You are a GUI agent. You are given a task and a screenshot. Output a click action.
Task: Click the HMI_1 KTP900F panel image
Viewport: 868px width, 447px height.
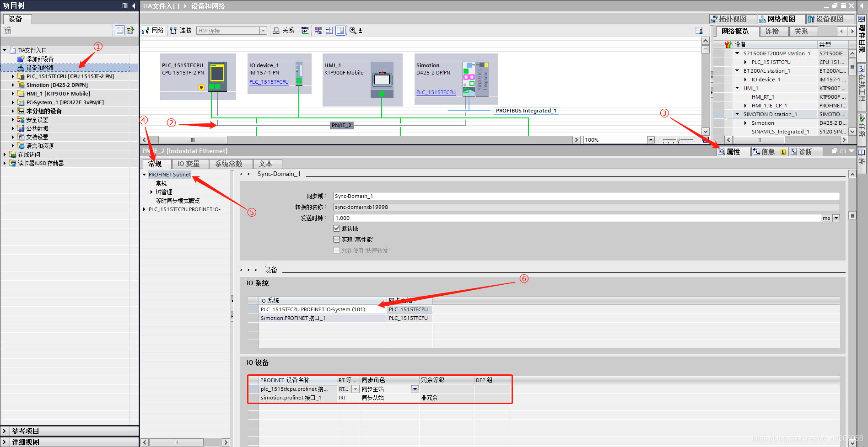click(382, 80)
